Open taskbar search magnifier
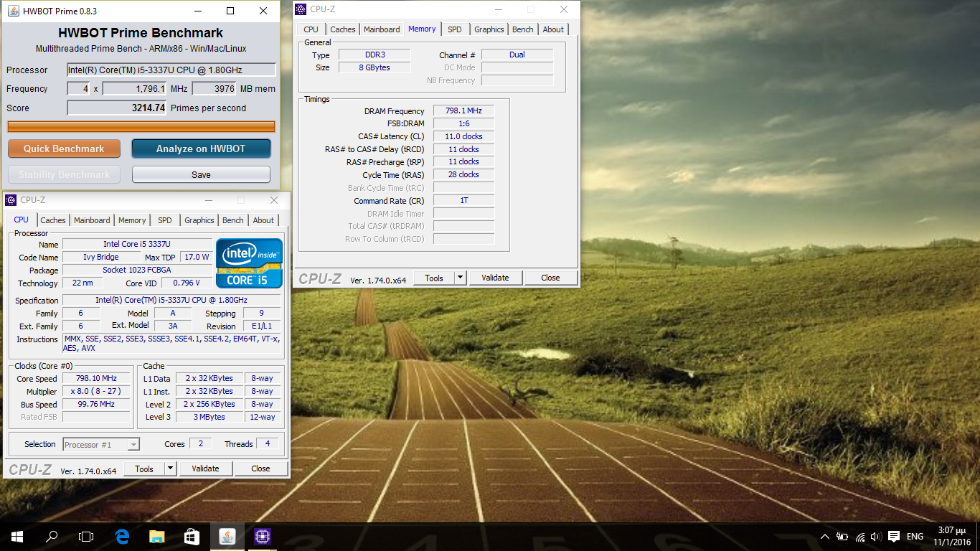Image resolution: width=980 pixels, height=551 pixels. point(52,536)
